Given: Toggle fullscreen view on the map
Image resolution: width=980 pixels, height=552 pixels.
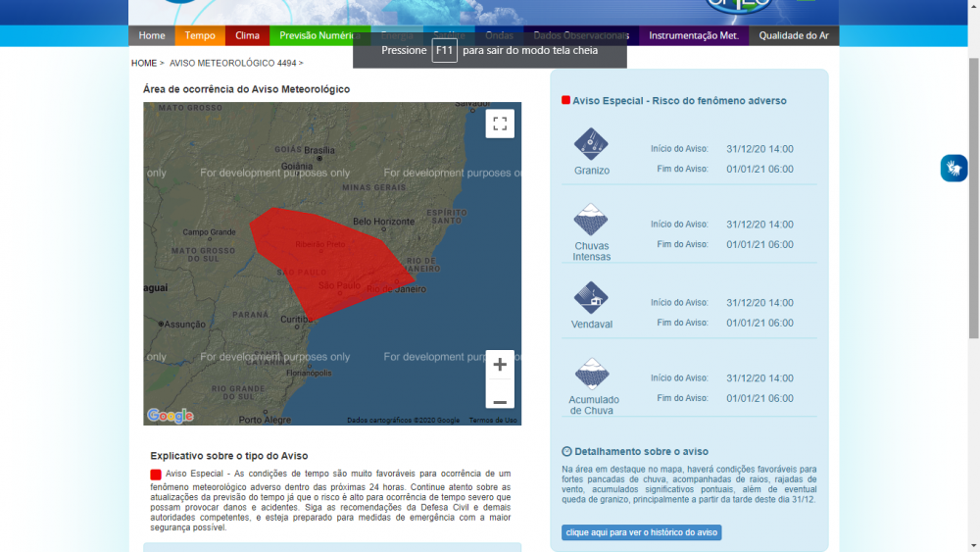Looking at the screenshot, I should 500,124.
